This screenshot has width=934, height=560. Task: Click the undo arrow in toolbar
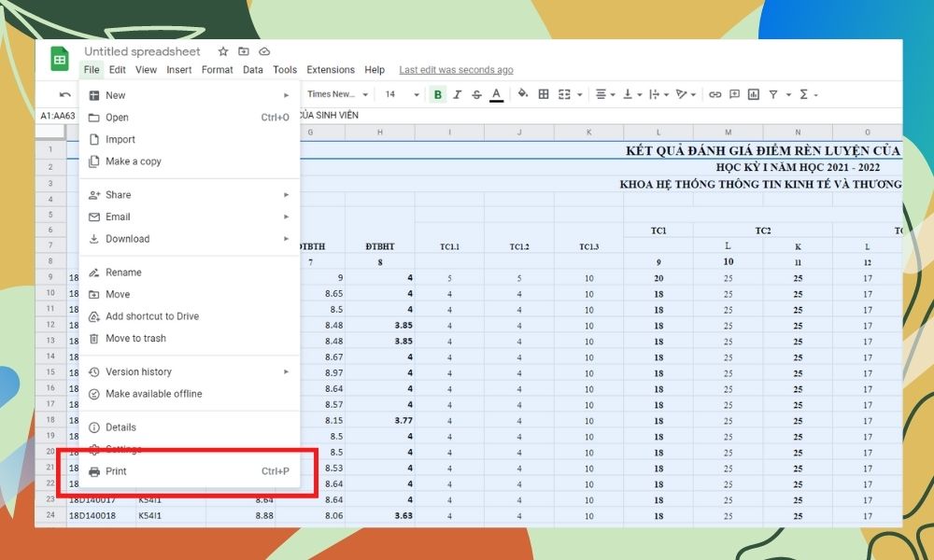click(x=64, y=94)
